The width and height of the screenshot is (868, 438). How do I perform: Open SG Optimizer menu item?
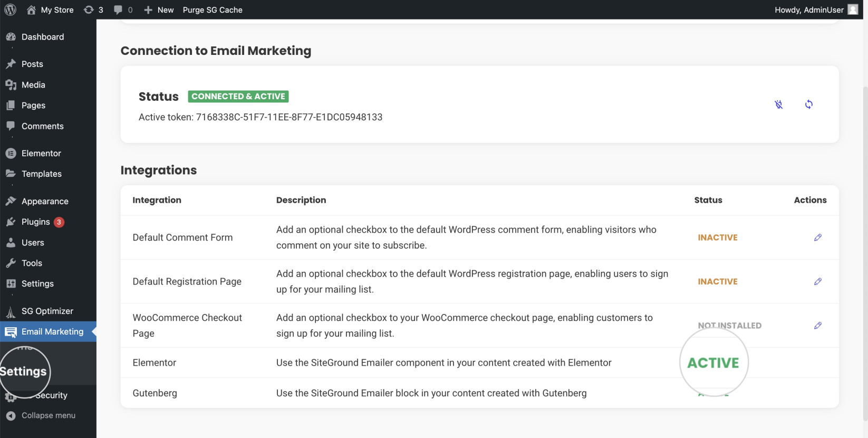[x=48, y=311]
